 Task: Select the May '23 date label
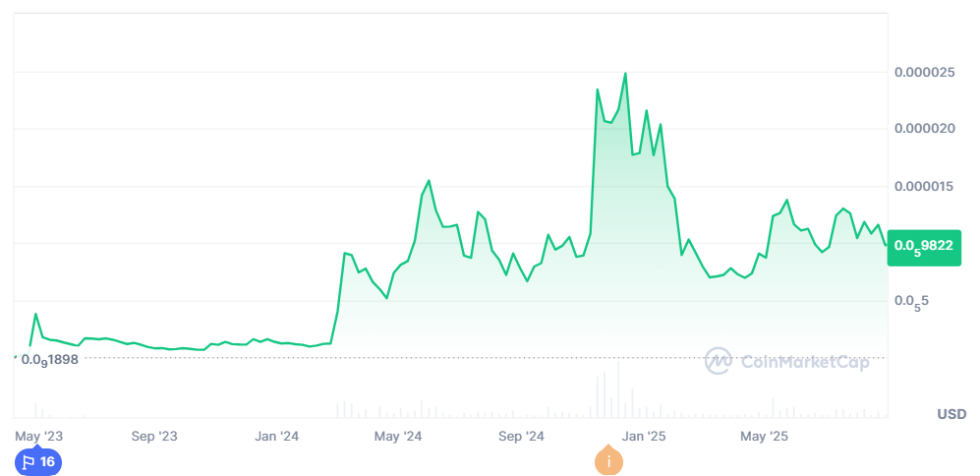(39, 436)
